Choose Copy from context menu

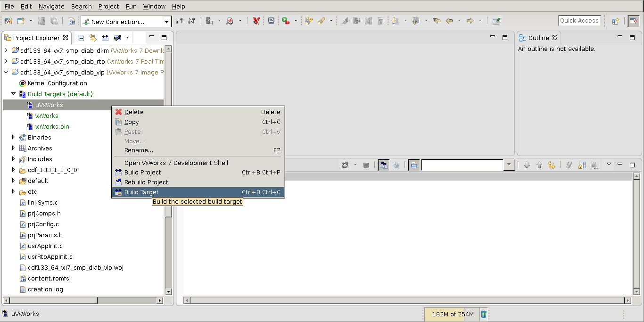pyautogui.click(x=198, y=122)
